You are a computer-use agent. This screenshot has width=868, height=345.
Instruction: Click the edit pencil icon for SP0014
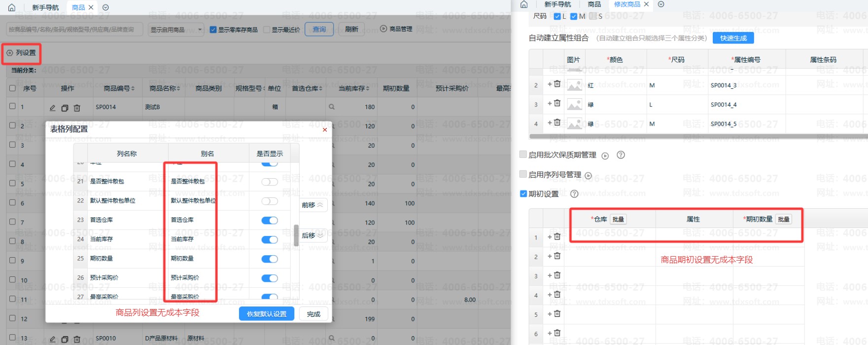click(x=53, y=108)
